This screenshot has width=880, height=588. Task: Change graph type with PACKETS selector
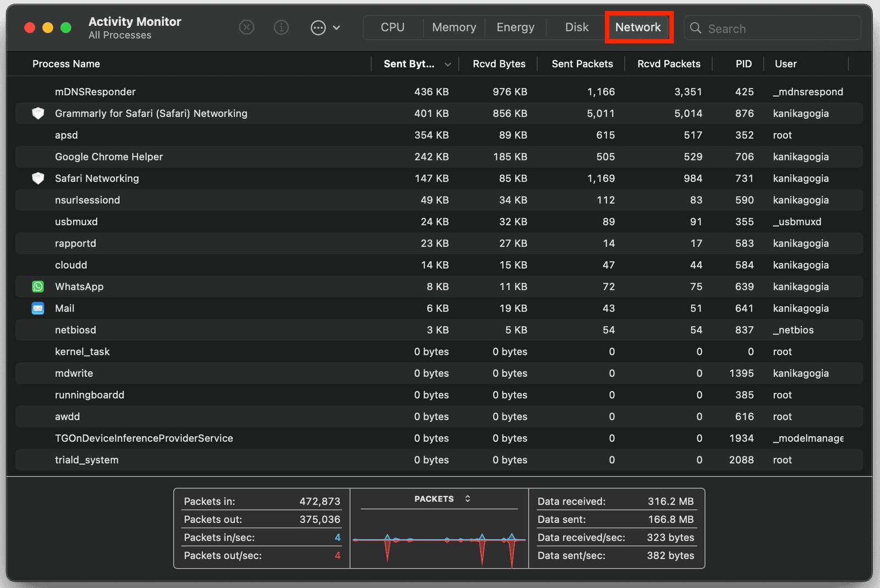442,499
